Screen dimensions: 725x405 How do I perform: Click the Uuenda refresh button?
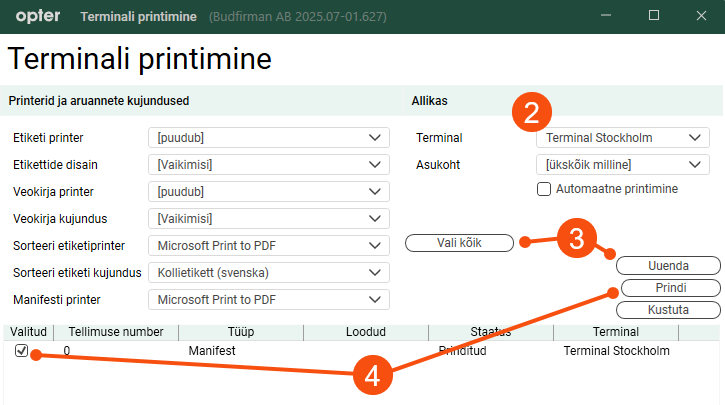pos(668,266)
